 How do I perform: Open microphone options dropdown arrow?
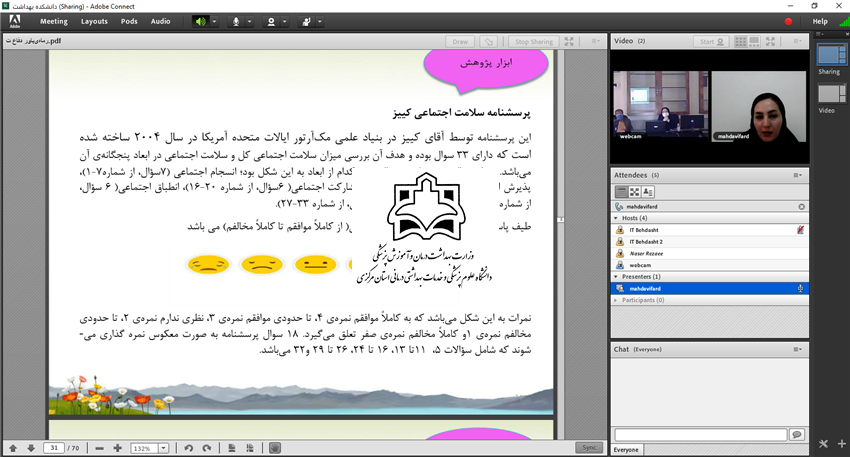(x=249, y=22)
